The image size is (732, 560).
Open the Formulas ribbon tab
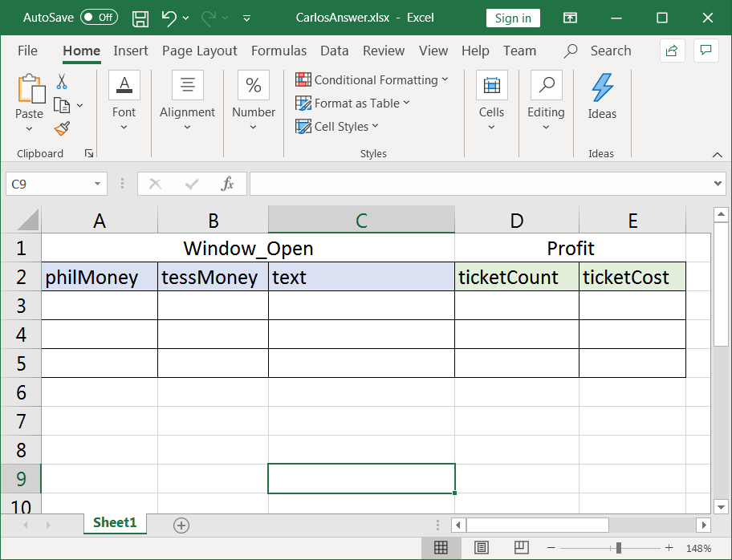pyautogui.click(x=279, y=51)
